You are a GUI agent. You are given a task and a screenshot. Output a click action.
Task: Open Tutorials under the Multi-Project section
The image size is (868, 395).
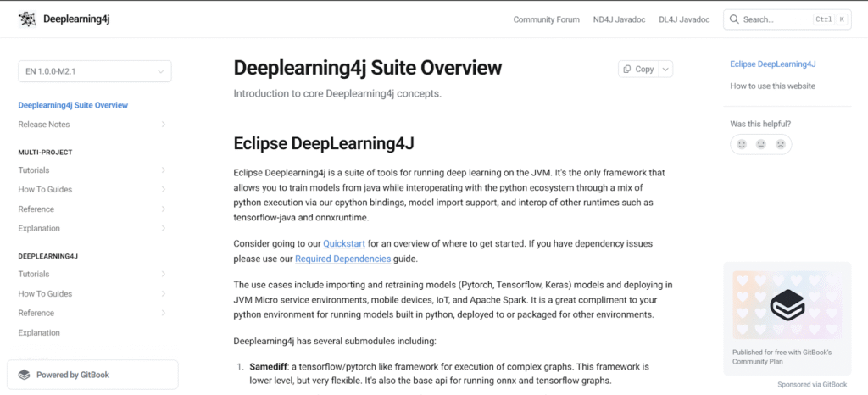click(x=34, y=170)
